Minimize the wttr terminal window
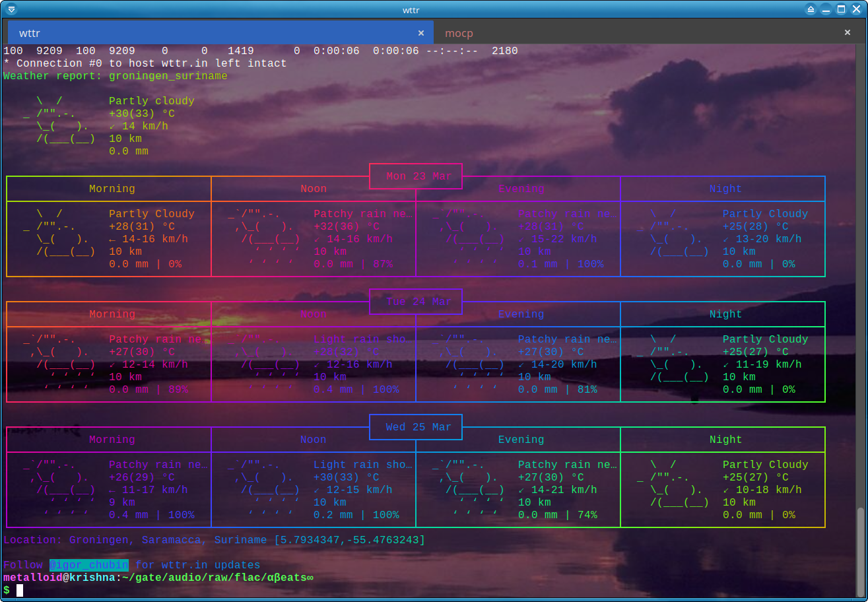 pyautogui.click(x=826, y=9)
